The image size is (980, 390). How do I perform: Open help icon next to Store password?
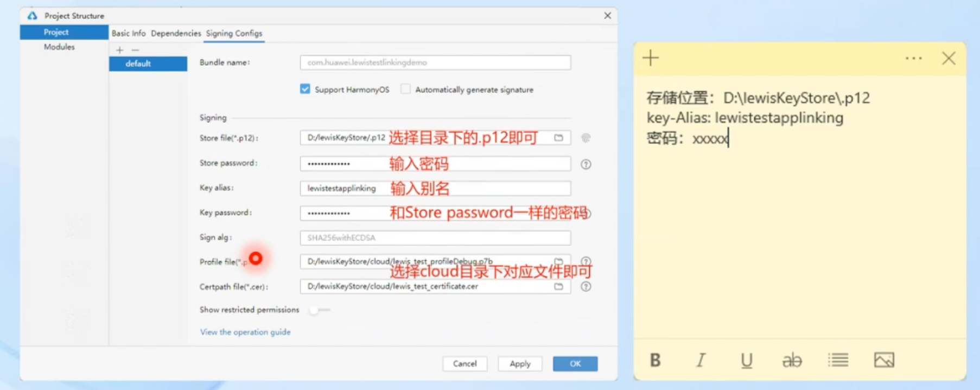(586, 164)
